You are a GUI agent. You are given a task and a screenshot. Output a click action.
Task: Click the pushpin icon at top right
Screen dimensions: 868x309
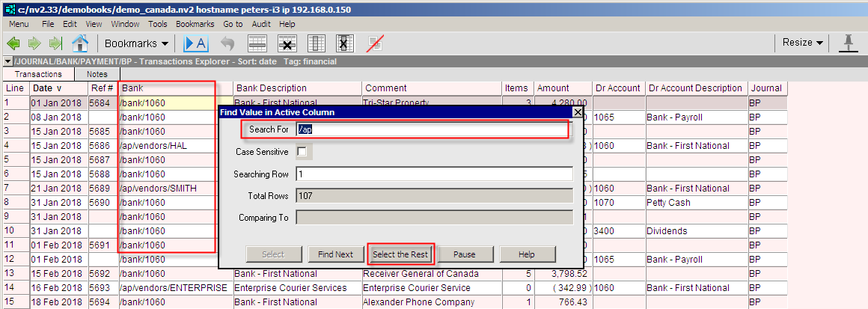(x=849, y=43)
